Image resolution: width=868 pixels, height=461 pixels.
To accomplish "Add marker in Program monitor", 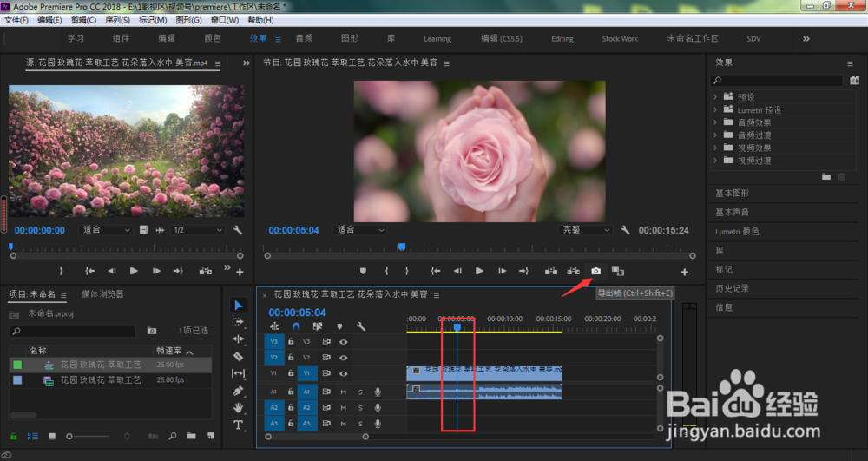I will pos(363,271).
